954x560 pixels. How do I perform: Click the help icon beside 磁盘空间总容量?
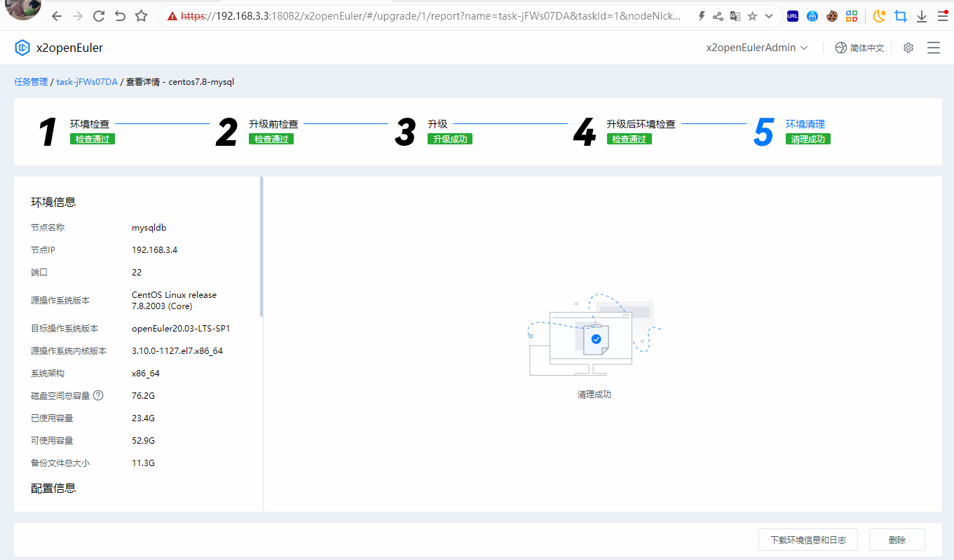98,395
